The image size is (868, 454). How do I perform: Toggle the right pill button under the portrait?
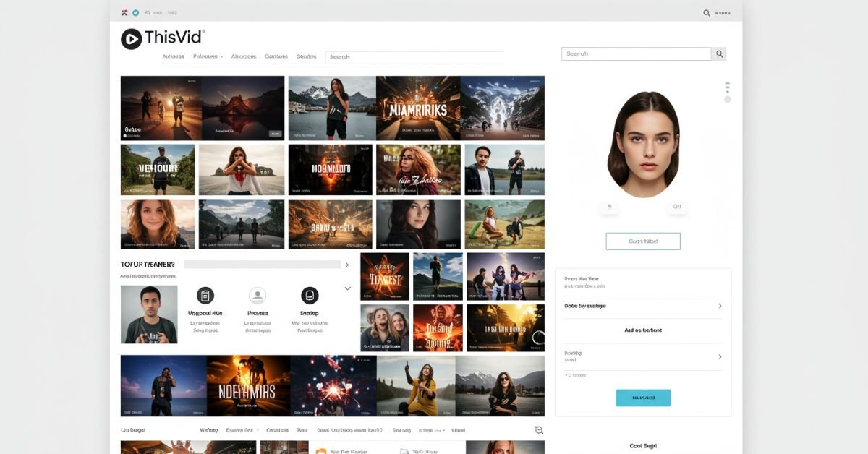coord(677,207)
